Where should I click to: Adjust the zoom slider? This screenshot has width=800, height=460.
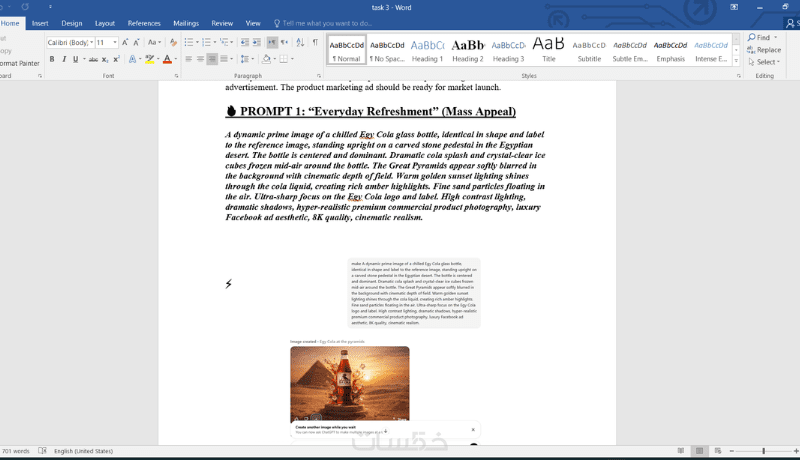point(764,451)
